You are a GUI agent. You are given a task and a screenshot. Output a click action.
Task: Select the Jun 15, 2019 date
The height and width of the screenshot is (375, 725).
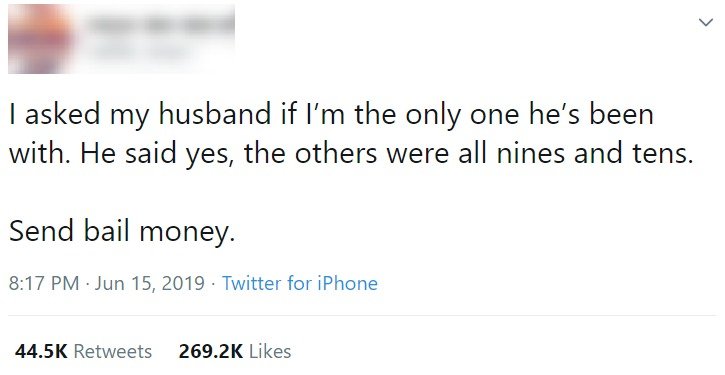[149, 283]
